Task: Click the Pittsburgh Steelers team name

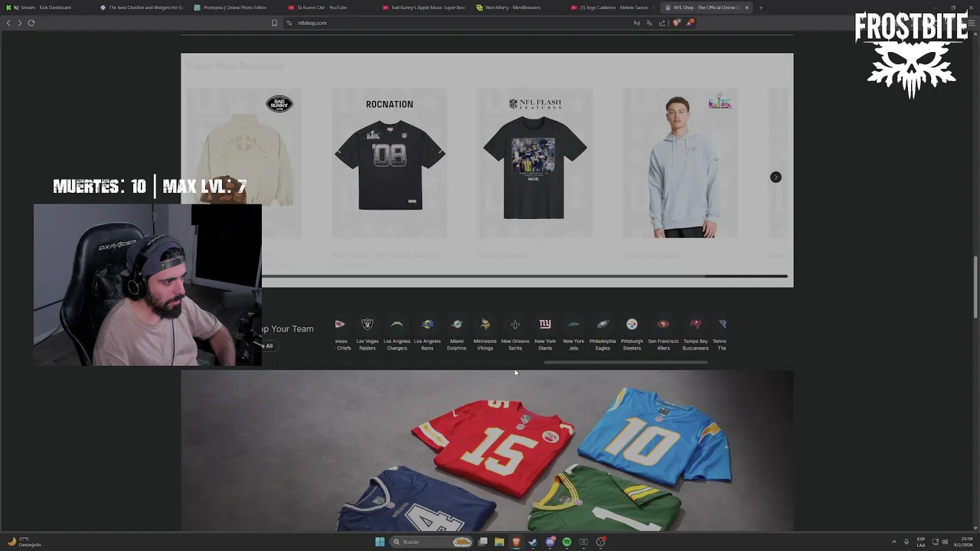Action: coord(632,344)
